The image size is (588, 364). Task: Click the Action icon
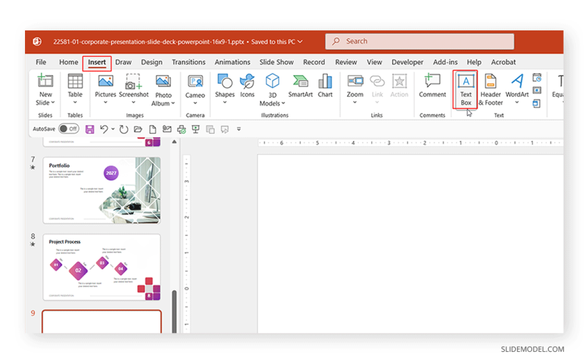coord(399,81)
